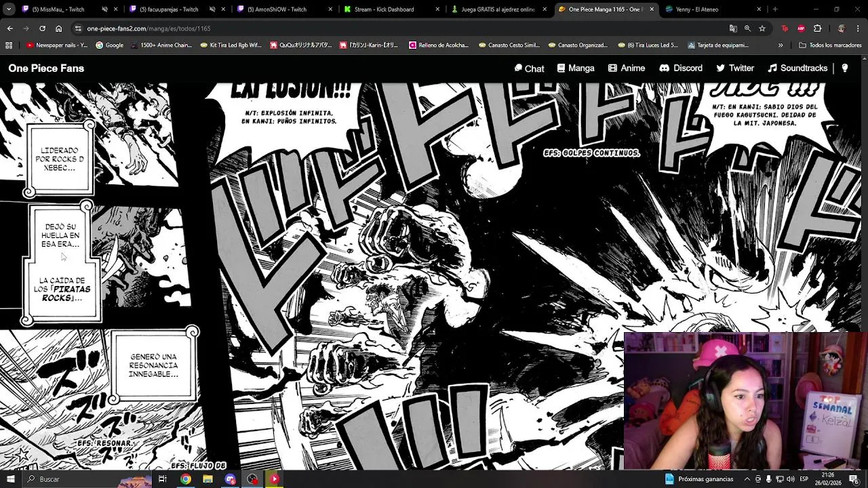The height and width of the screenshot is (488, 868).
Task: Click the page scrollbar up arrow
Action: tap(865, 58)
